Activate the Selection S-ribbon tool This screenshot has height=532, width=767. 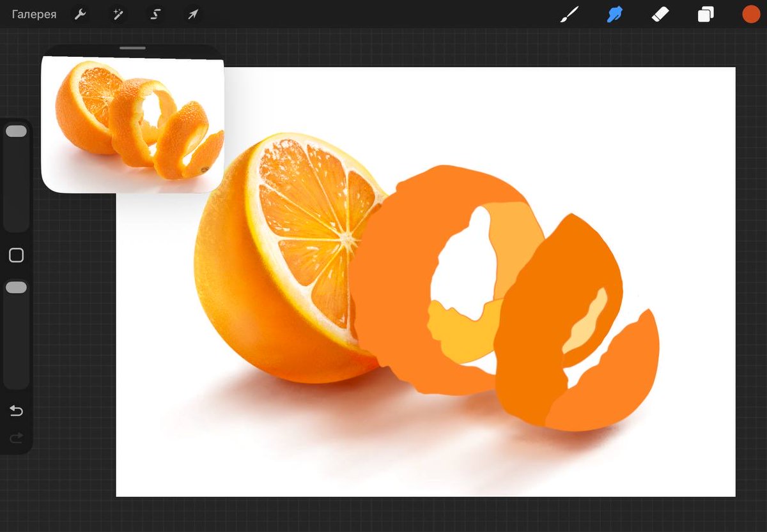(x=155, y=14)
